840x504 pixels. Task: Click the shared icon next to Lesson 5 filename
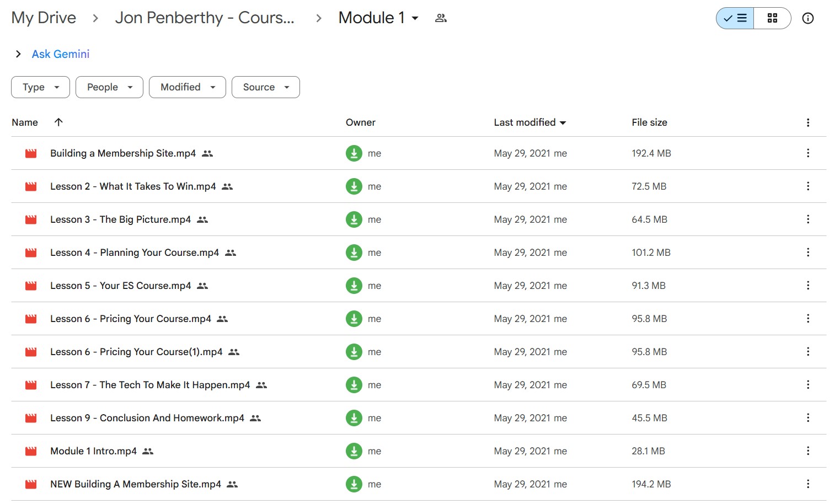(x=202, y=286)
